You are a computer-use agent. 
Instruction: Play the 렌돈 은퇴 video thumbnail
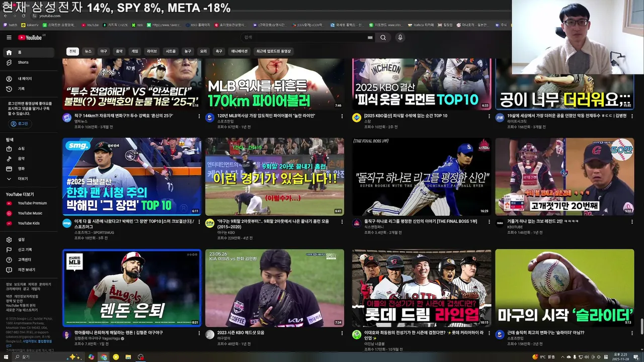(x=132, y=288)
